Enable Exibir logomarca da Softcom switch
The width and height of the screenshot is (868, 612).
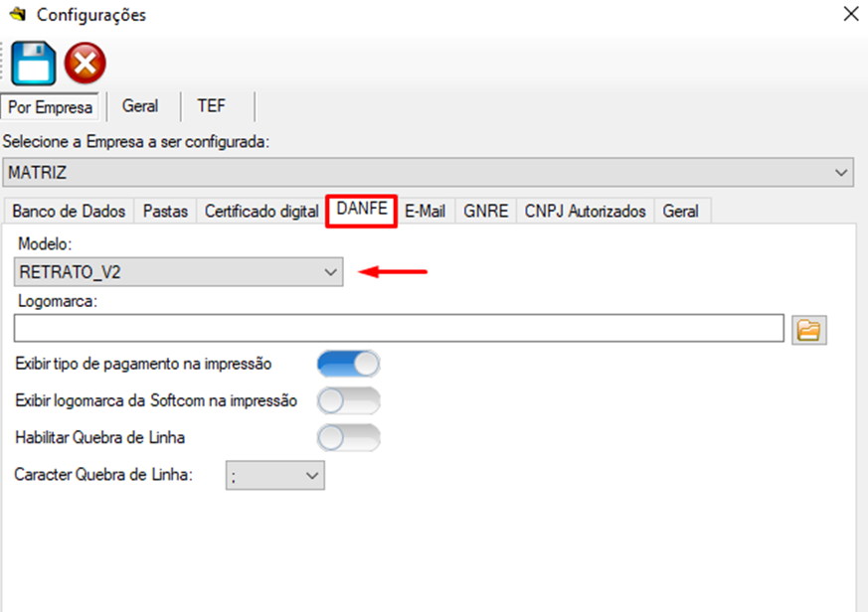pos(348,400)
